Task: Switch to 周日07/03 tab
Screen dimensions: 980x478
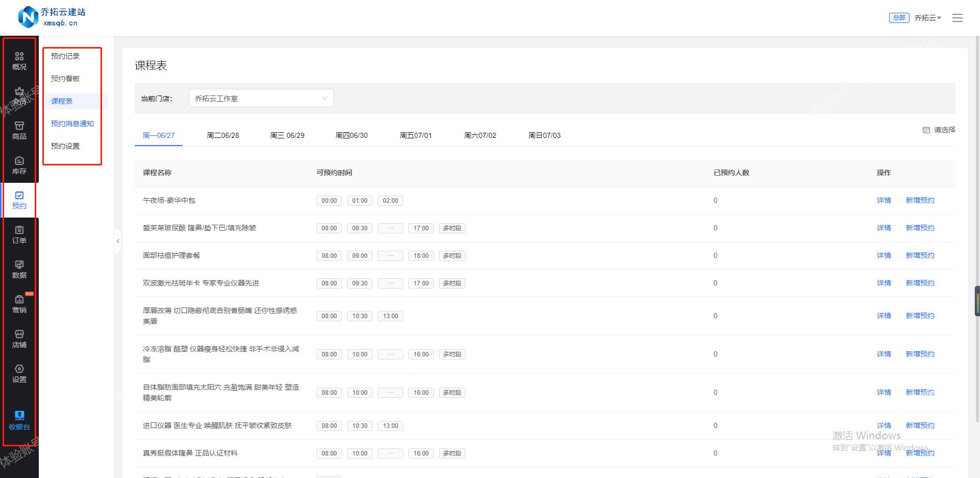Action: pyautogui.click(x=545, y=135)
